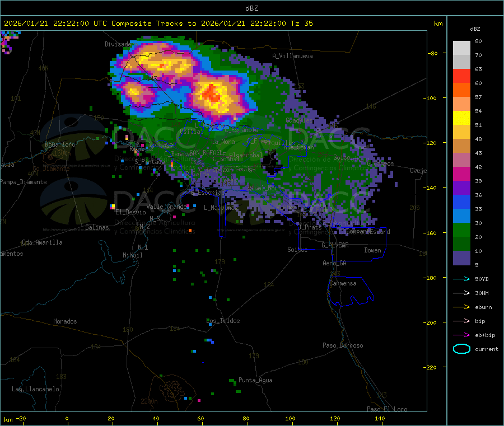
Task: Click the 'Paso_El_Loro' place label
Action: (387, 409)
